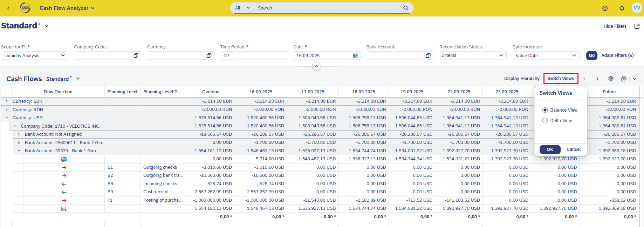Click the back navigation arrow
Image resolution: width=644 pixels, height=227 pixels.
tap(8, 8)
